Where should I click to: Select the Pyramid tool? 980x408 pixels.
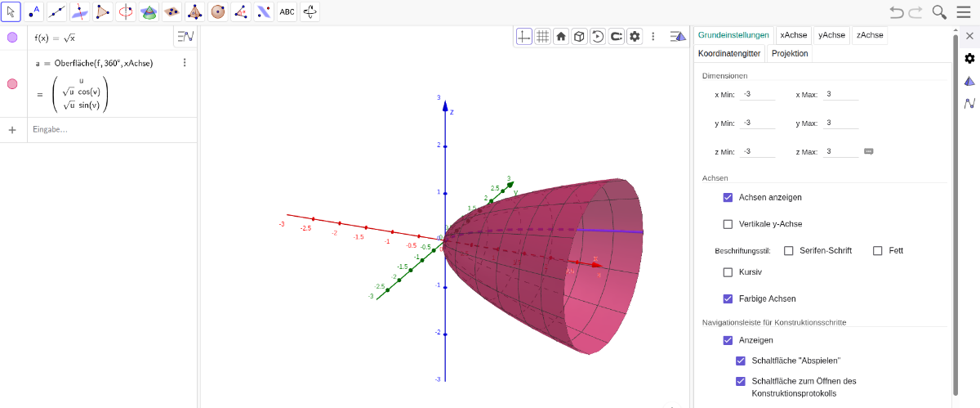pos(194,11)
